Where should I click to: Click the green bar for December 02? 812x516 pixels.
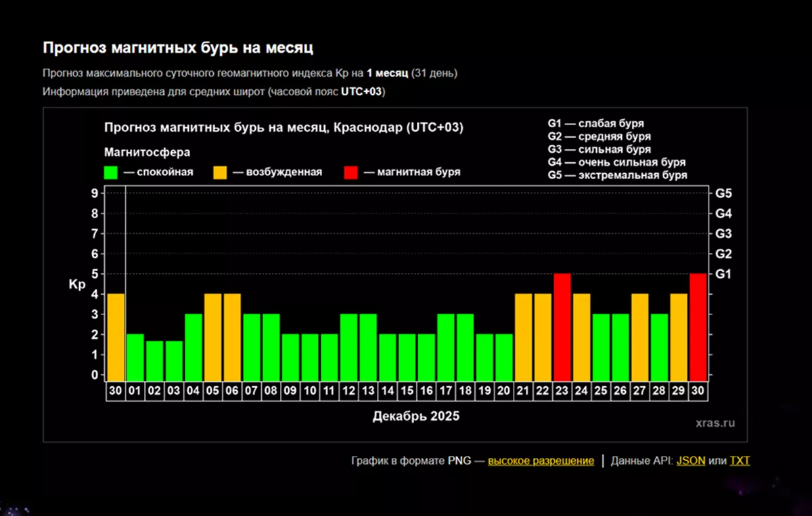(155, 360)
